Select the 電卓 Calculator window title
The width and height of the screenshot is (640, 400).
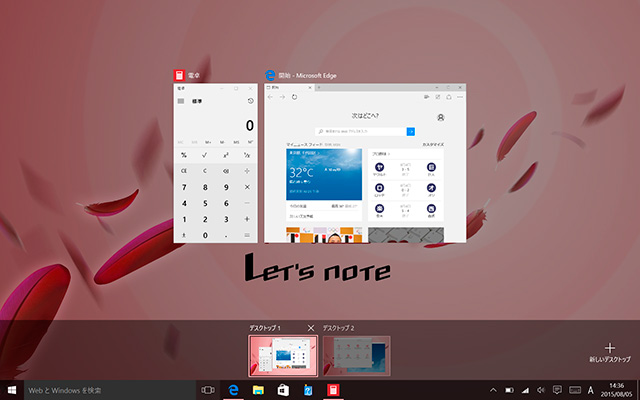pyautogui.click(x=194, y=76)
